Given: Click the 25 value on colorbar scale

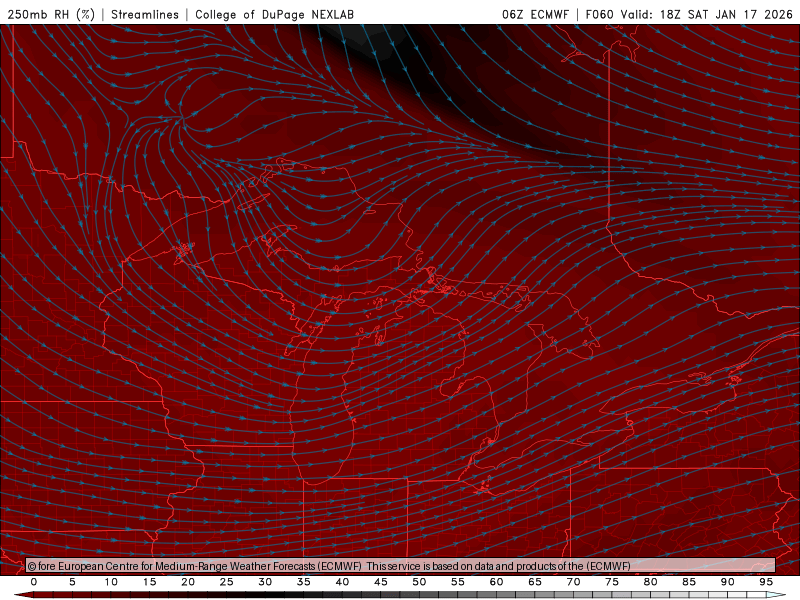Looking at the screenshot, I should [x=227, y=582].
